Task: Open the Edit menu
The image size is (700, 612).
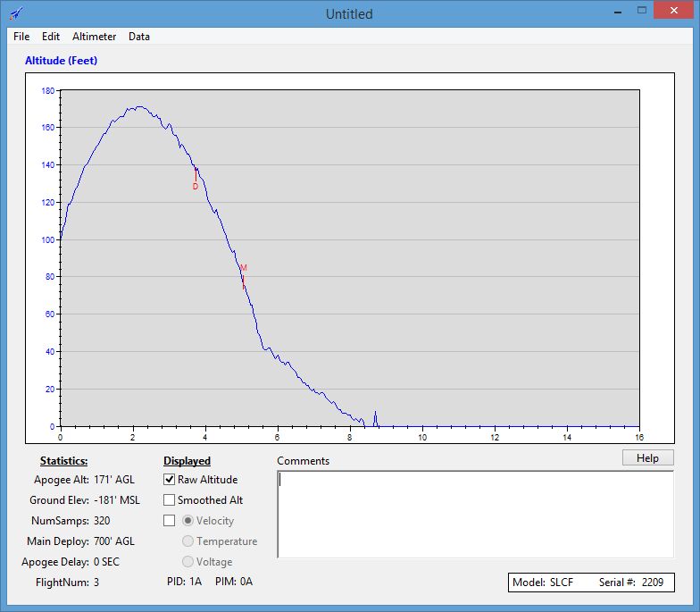Action: pos(51,37)
